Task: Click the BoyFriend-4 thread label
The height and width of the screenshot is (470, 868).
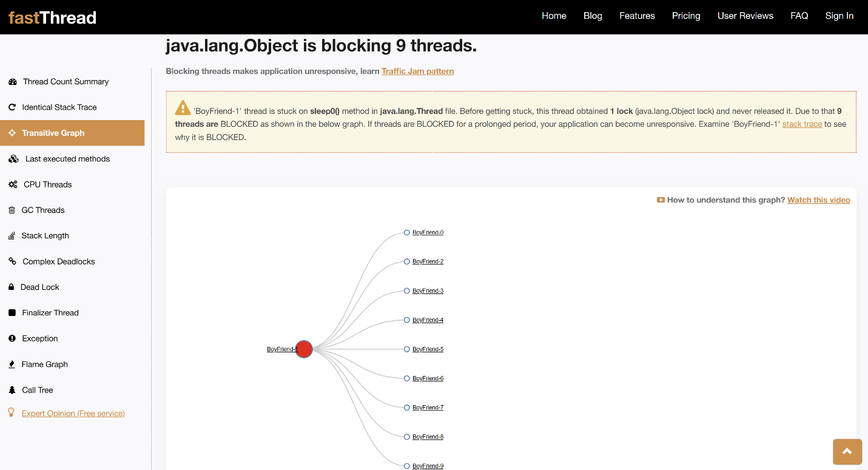Action: 428,320
